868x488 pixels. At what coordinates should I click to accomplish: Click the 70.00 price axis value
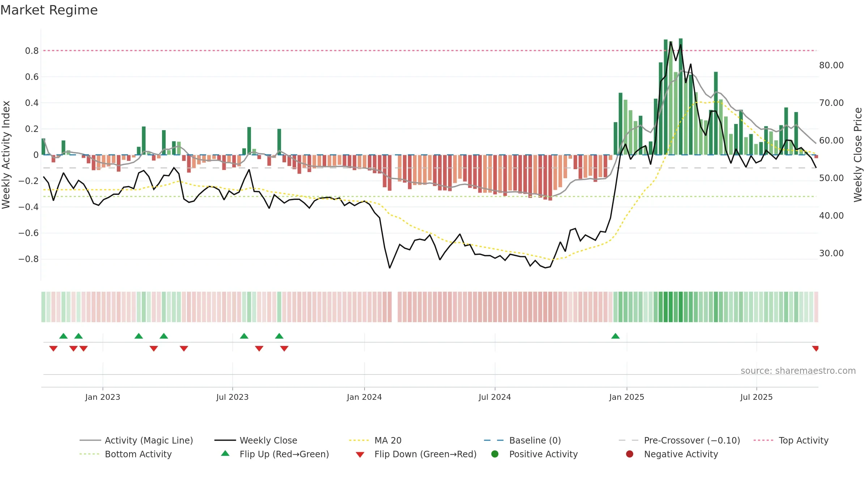pos(831,103)
